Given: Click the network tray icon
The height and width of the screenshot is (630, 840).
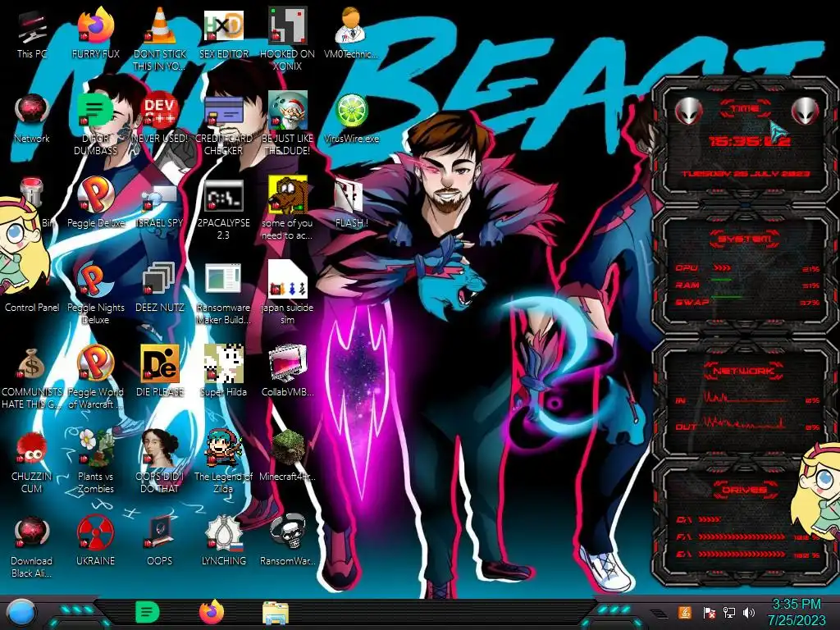Looking at the screenshot, I should [728, 612].
